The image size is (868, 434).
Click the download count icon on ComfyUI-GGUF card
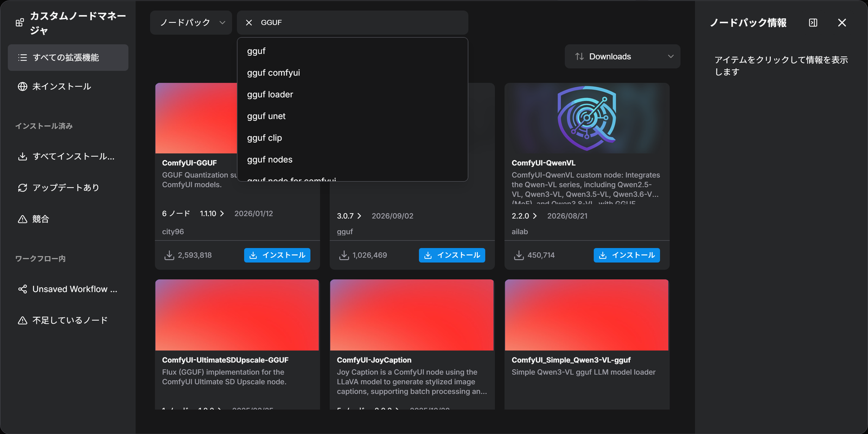(x=169, y=255)
